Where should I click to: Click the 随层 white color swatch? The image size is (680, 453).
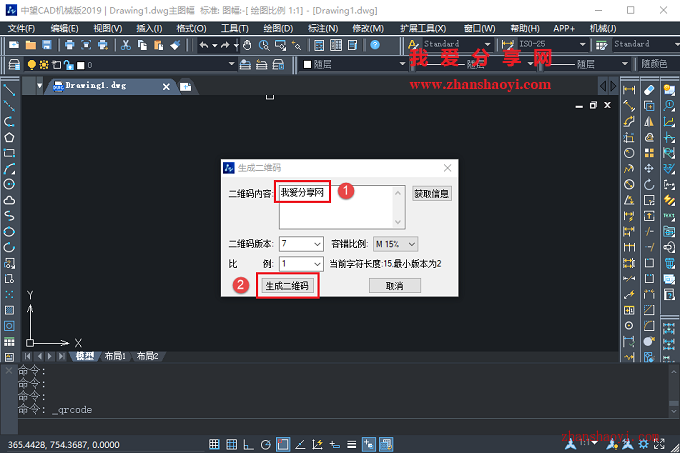coord(307,65)
